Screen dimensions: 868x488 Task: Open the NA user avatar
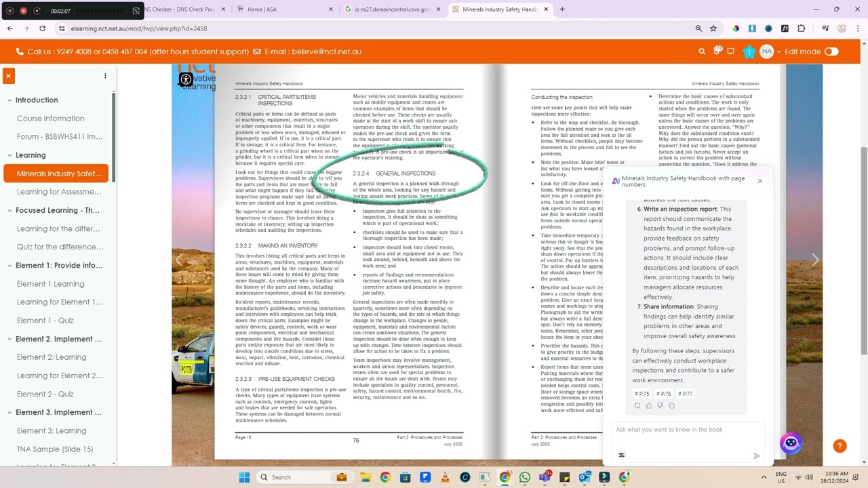(x=767, y=52)
